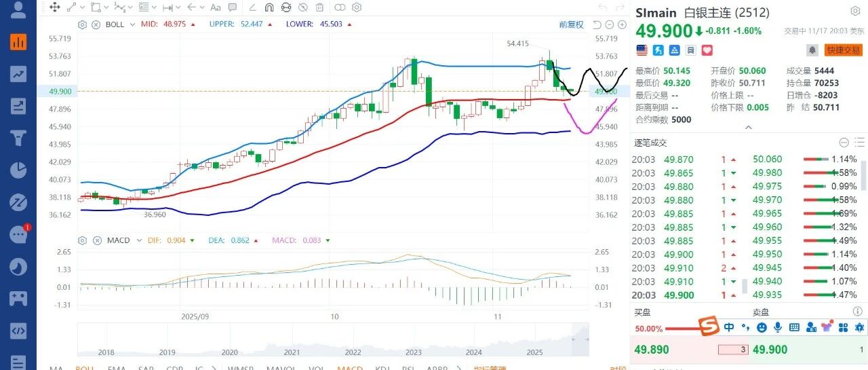This screenshot has height=370, width=868.
Task: Click the trash delete drawings icon
Action: tap(320, 7)
